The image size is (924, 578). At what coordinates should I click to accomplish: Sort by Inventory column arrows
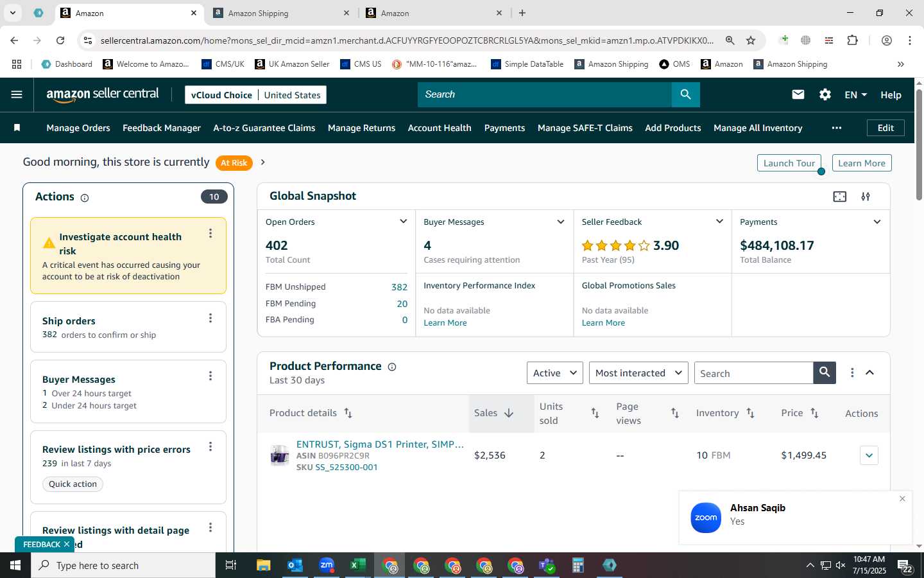click(x=750, y=413)
